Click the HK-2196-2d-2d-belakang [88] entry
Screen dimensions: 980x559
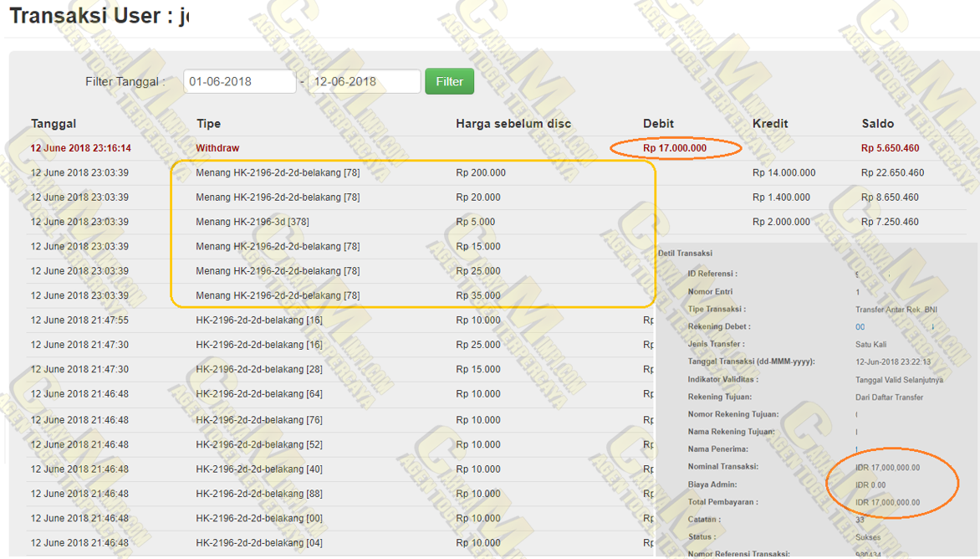tap(259, 494)
